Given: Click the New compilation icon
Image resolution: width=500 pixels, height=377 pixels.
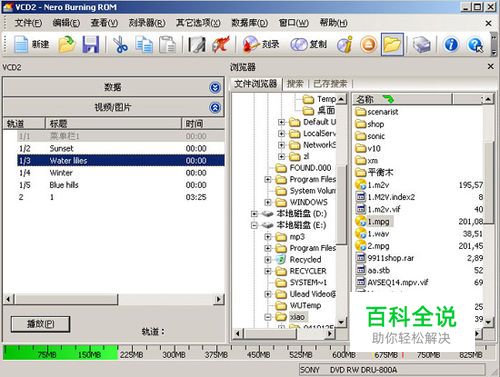Looking at the screenshot, I should pyautogui.click(x=21, y=44).
